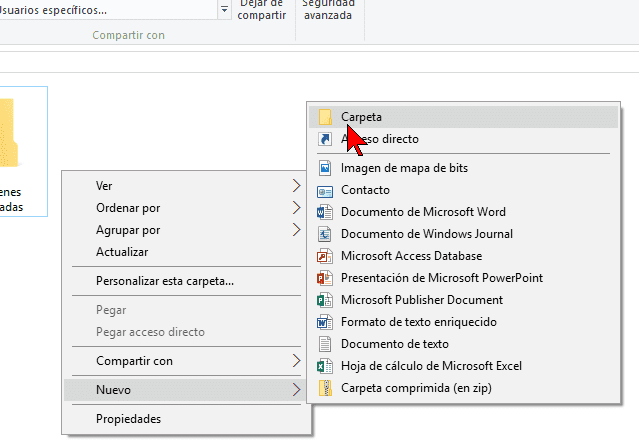Screen dimensions: 639x441
Task: Click the Seguridad avanzada button
Action: pyautogui.click(x=329, y=10)
